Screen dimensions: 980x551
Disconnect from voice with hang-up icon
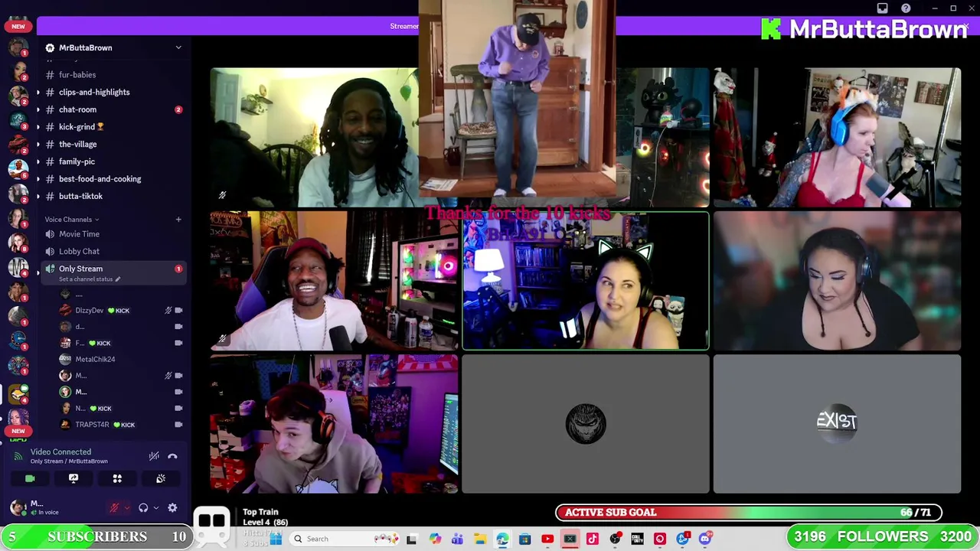pyautogui.click(x=172, y=456)
